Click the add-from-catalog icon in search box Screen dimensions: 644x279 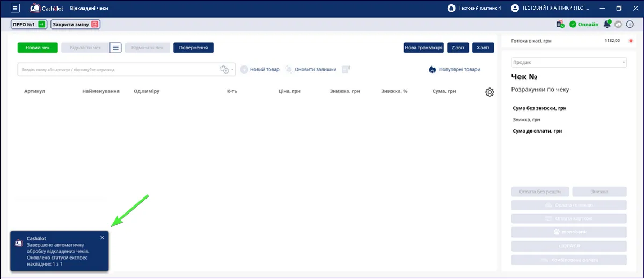coord(224,70)
